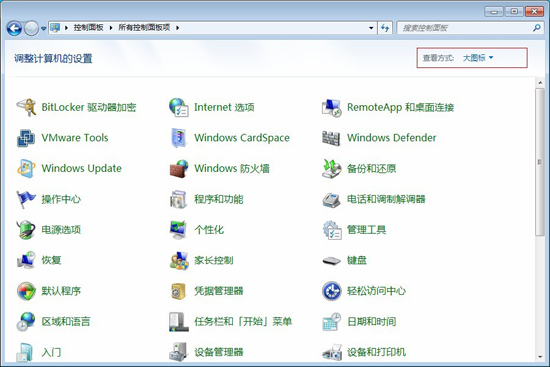This screenshot has height=367, width=550.
Task: Open the Windows 防火墙 icon
Action: pyautogui.click(x=179, y=168)
